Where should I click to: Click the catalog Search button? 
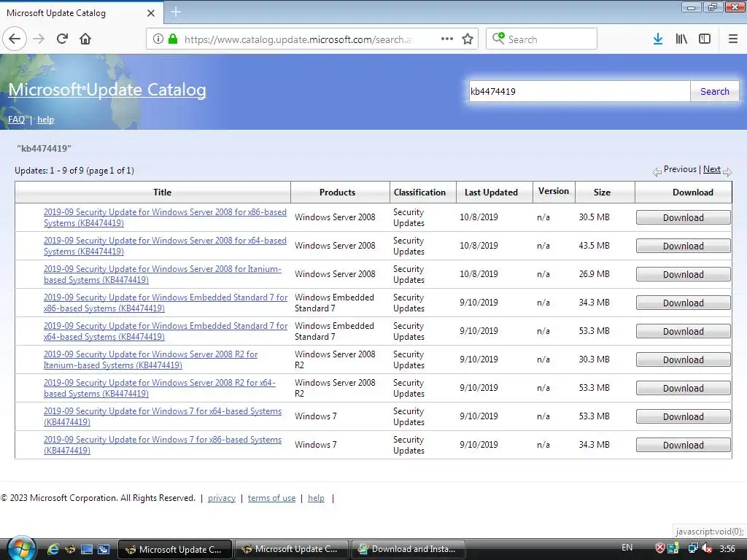(x=714, y=91)
